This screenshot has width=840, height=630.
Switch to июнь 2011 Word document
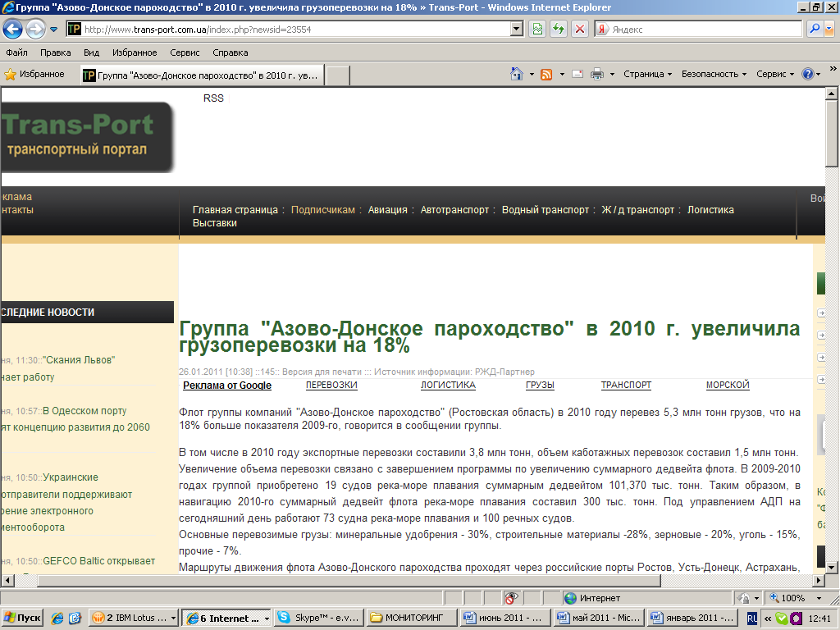[505, 618]
